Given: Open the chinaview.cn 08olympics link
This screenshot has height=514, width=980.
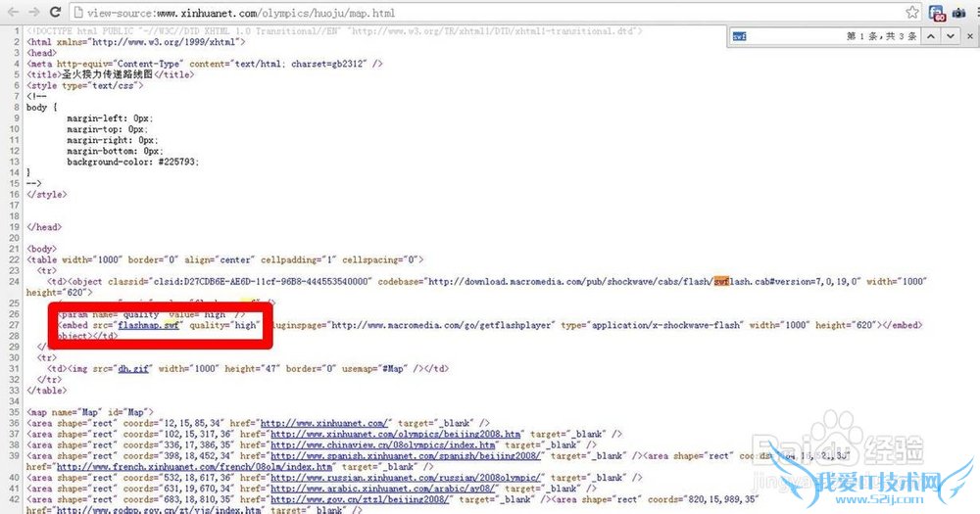Looking at the screenshot, I should click(382, 445).
